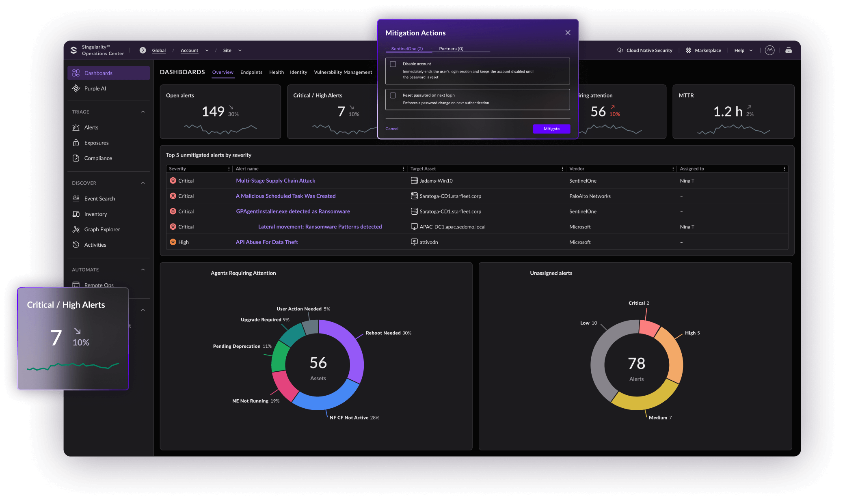Open Graph Explorer in the sidebar
This screenshot has height=504, width=845.
[102, 229]
